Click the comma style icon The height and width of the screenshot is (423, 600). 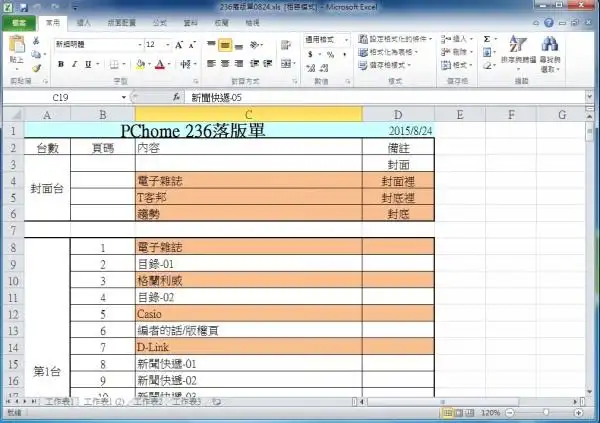pos(344,54)
